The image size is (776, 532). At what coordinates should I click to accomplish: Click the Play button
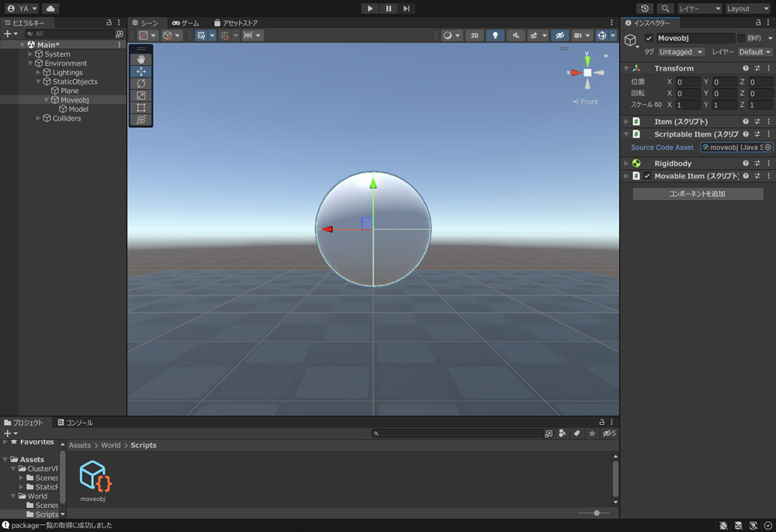point(370,9)
